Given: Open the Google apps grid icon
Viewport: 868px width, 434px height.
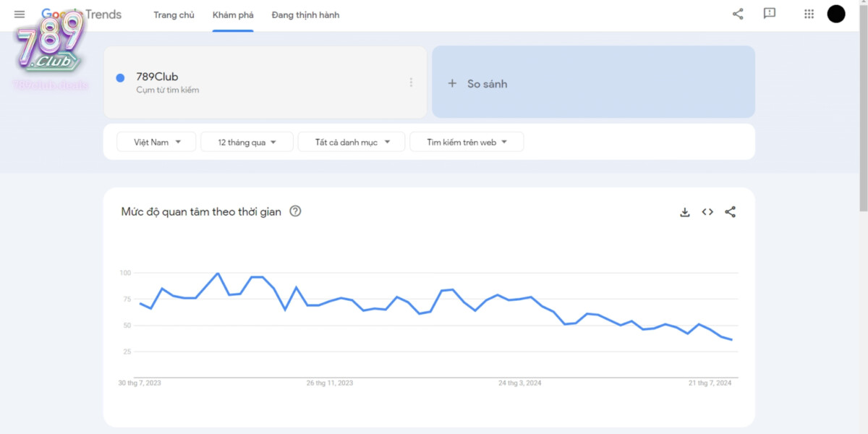Looking at the screenshot, I should click(x=808, y=14).
